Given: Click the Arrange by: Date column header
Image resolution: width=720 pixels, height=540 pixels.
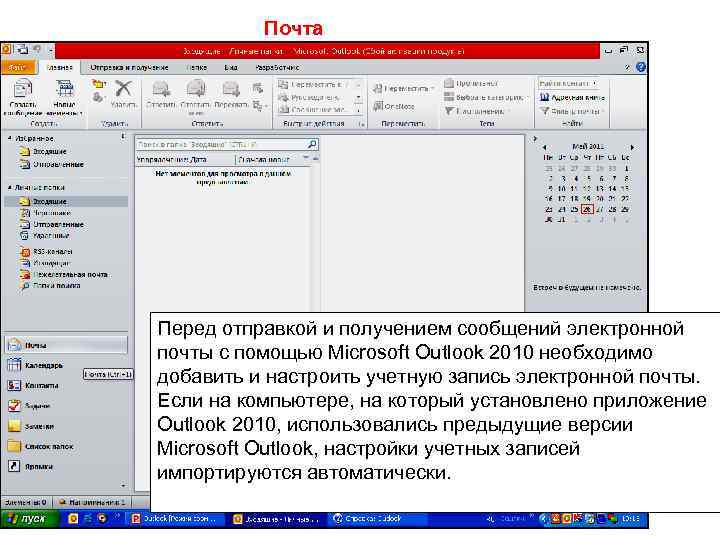Looking at the screenshot, I should pyautogui.click(x=185, y=159).
